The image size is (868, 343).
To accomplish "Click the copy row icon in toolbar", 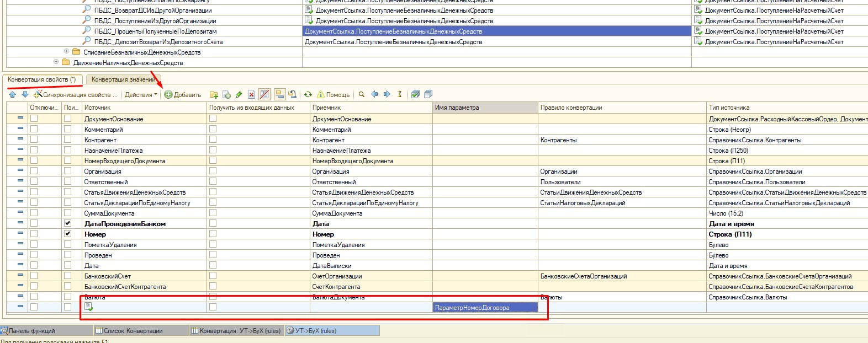I will coord(226,95).
